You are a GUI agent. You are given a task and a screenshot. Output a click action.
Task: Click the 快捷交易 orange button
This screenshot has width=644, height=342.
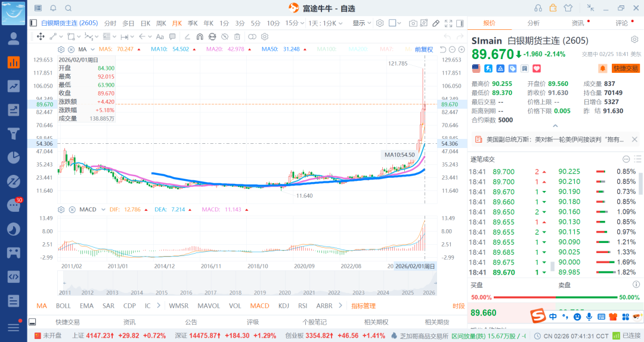click(626, 68)
